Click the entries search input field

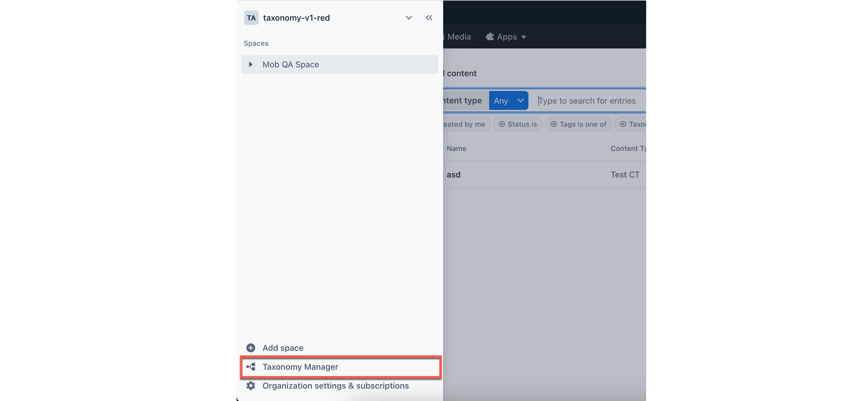587,100
